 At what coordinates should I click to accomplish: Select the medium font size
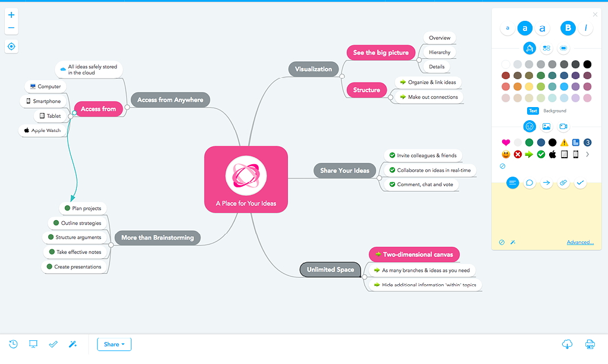click(x=525, y=28)
